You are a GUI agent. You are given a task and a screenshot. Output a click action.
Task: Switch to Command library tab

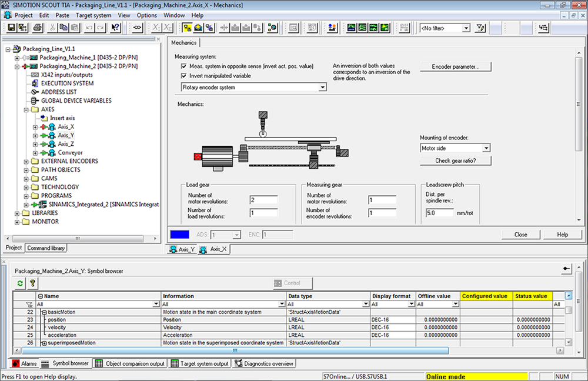coord(46,248)
